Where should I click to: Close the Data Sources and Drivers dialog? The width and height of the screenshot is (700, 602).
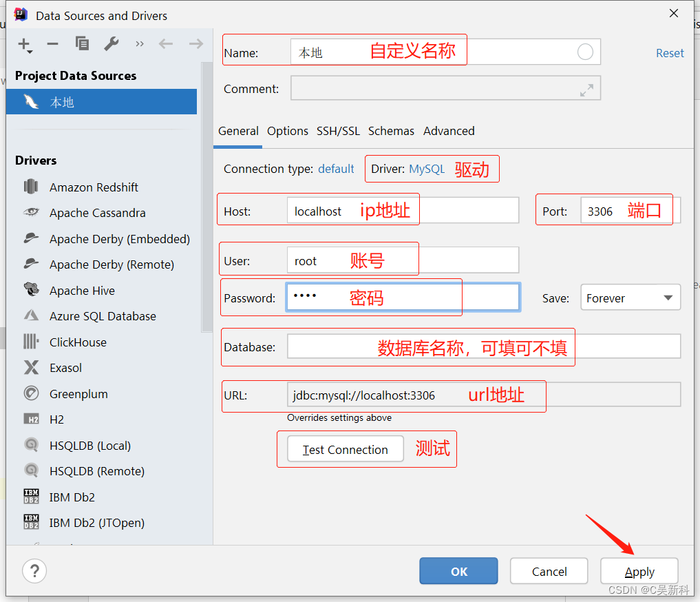point(674,13)
